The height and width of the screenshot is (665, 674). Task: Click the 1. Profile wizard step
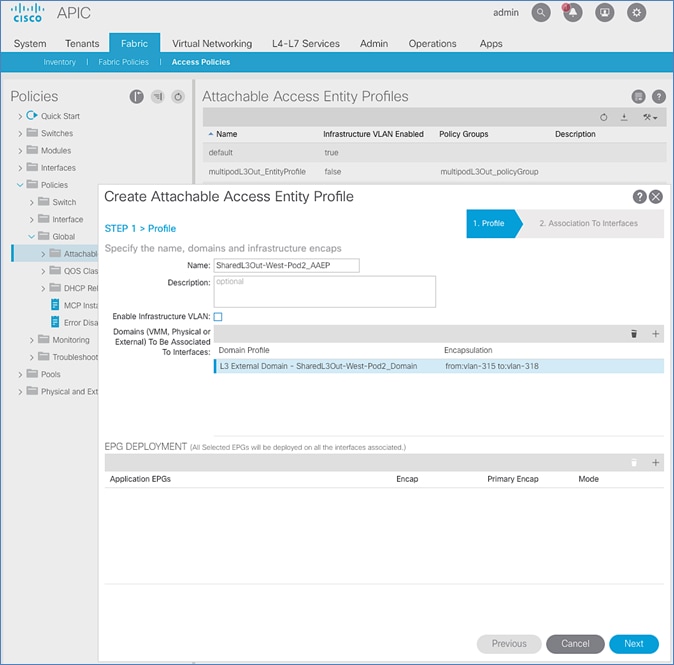(x=493, y=224)
